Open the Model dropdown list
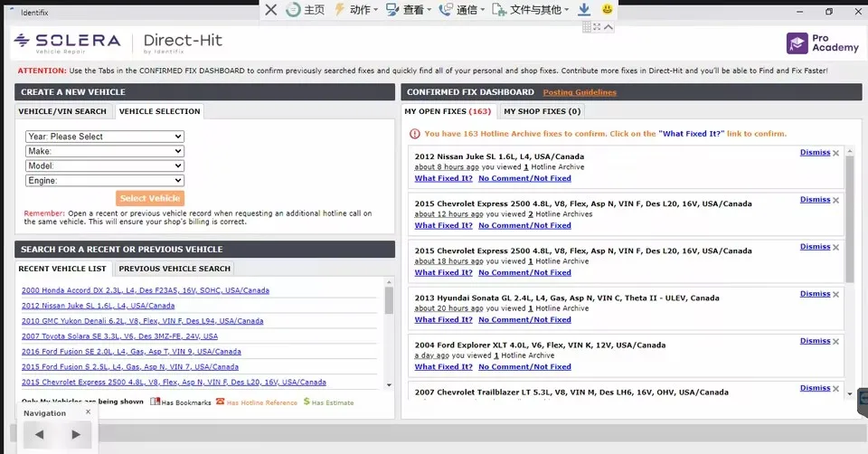 105,166
